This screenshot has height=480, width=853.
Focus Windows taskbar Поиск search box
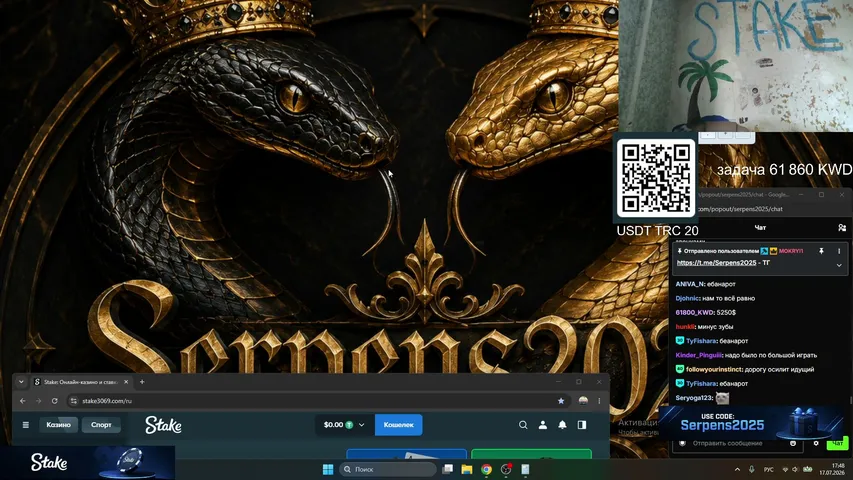388,469
